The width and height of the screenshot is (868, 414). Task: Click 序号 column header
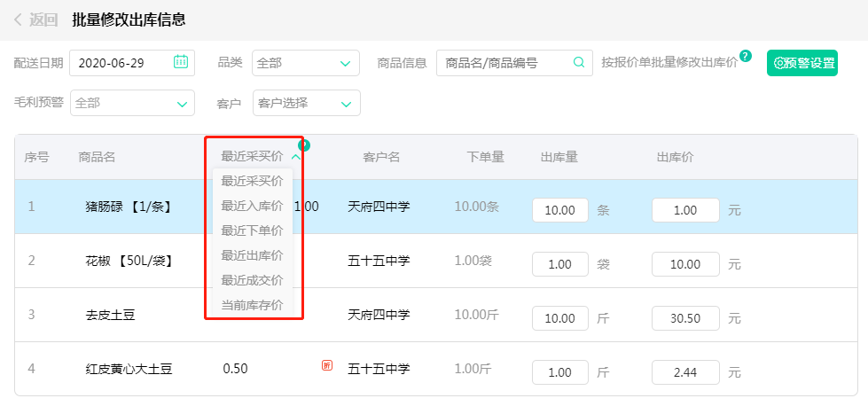36,157
